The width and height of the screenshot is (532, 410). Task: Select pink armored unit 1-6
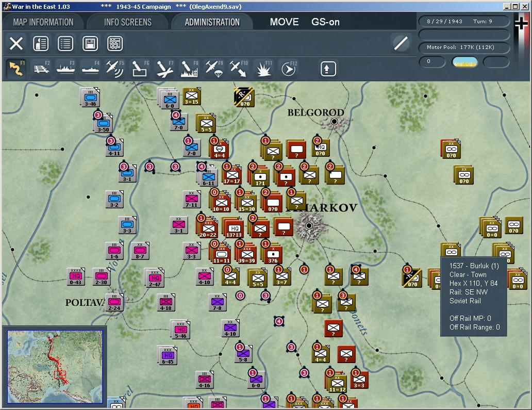click(x=114, y=251)
